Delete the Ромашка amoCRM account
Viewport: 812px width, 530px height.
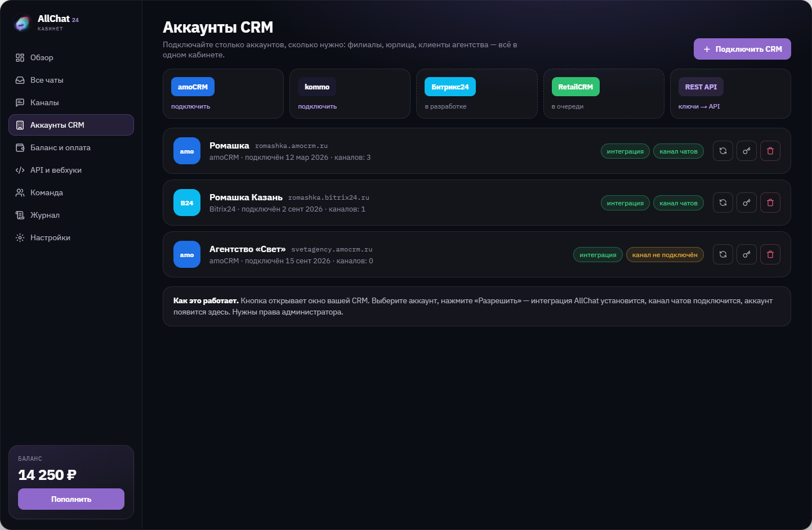(x=770, y=151)
